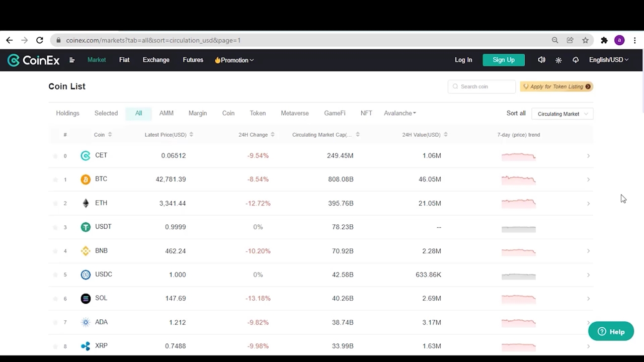Expand the Circulating Market sort dropdown
The image size is (644, 362).
[x=562, y=114]
